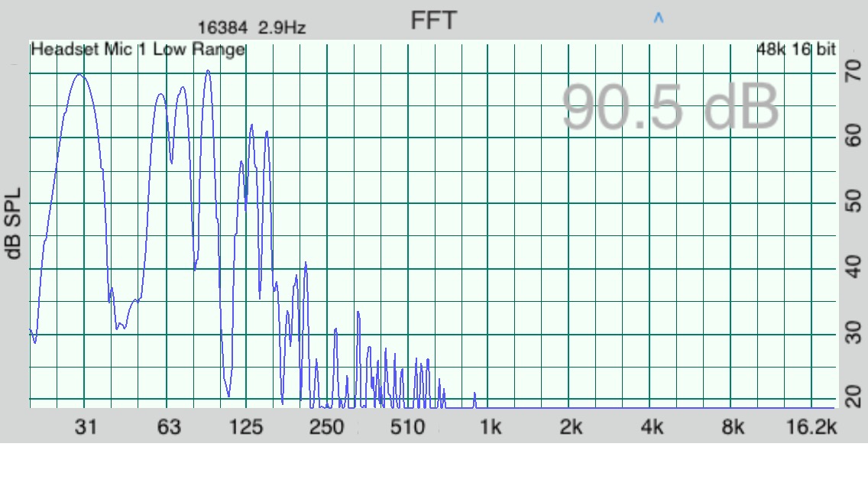The width and height of the screenshot is (868, 489).
Task: Tap the 16.2k frequency label
Action: tap(811, 427)
